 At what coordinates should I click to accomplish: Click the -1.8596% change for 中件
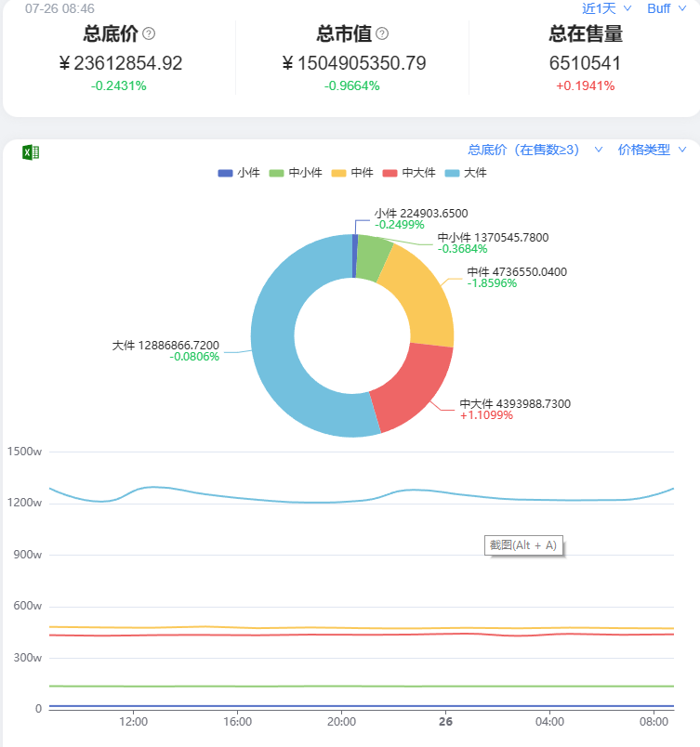point(492,283)
